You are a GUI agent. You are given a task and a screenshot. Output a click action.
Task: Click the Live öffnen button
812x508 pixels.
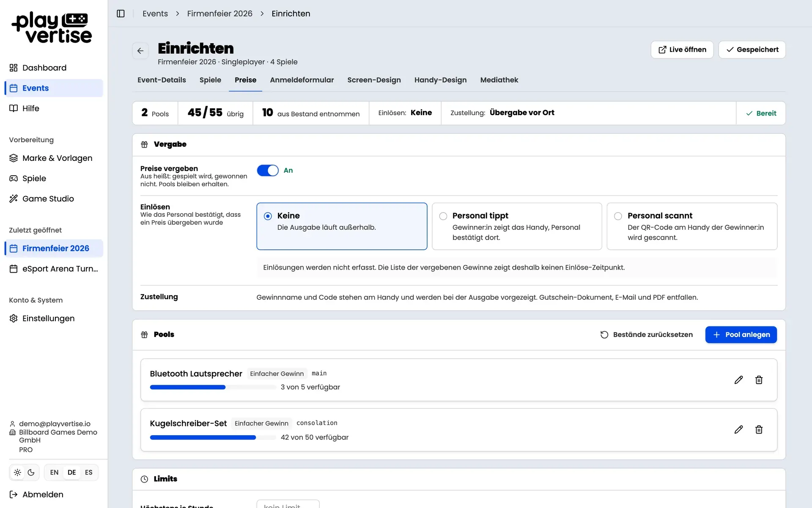coord(682,50)
